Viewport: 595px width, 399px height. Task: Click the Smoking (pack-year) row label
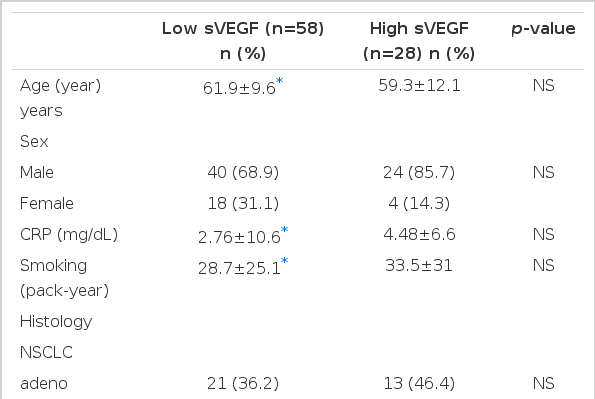click(x=65, y=278)
